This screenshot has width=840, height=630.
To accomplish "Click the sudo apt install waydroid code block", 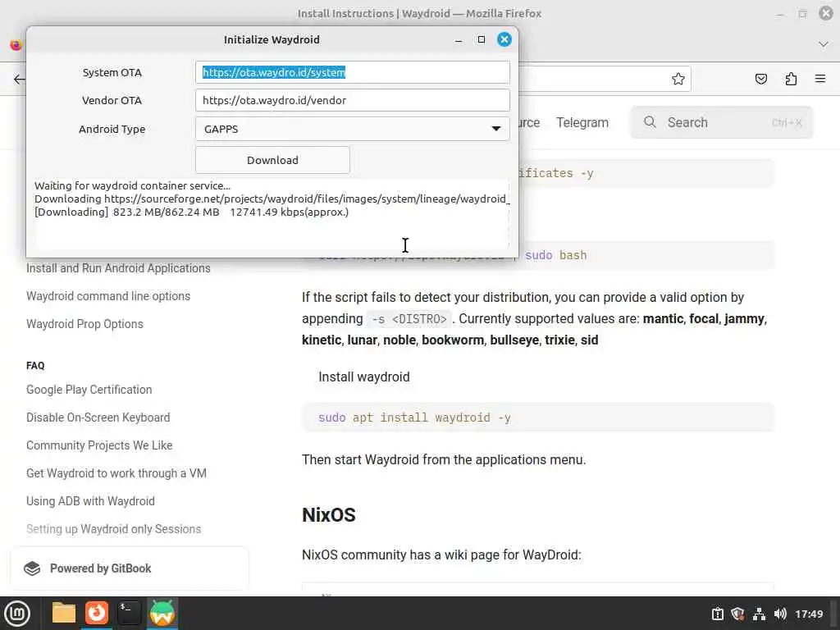I will coord(538,418).
